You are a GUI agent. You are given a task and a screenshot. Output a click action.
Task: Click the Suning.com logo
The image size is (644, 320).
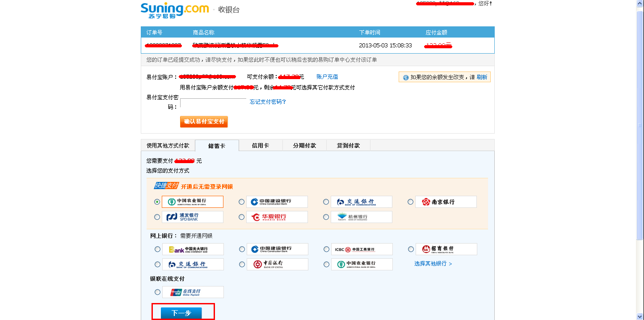pos(174,10)
